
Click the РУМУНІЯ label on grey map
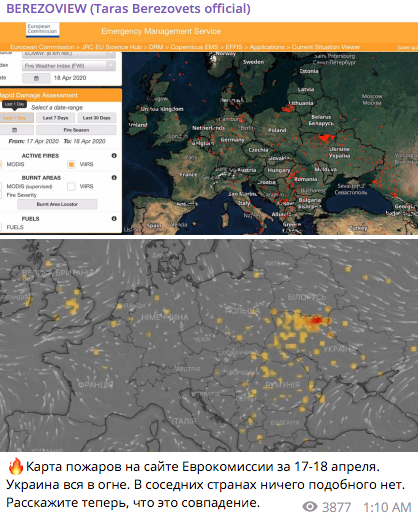[x=283, y=385]
